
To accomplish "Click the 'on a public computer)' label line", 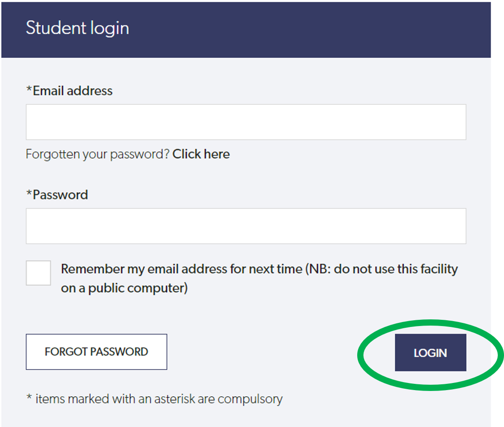I will [x=125, y=288].
